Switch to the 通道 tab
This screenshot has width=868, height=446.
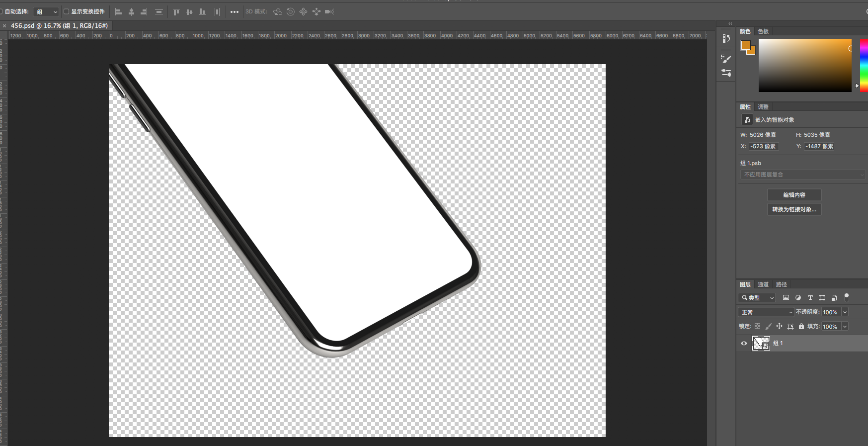tap(763, 284)
